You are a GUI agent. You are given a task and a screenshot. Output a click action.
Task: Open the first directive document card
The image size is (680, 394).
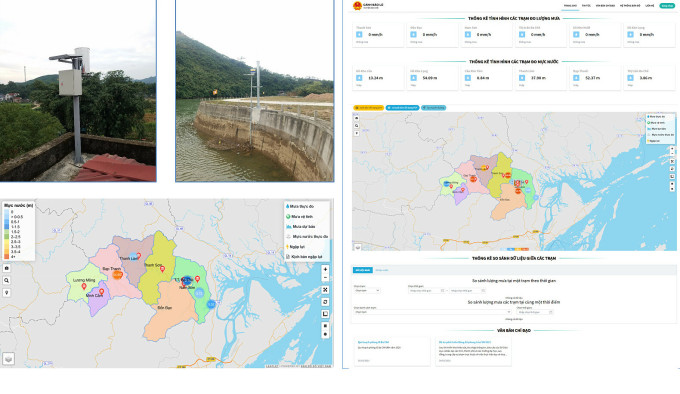coord(392,352)
